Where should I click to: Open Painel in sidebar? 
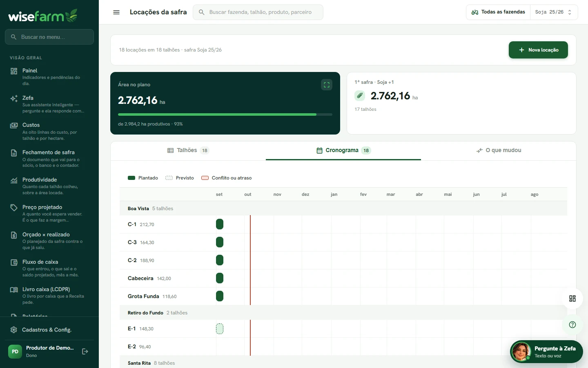[49, 76]
